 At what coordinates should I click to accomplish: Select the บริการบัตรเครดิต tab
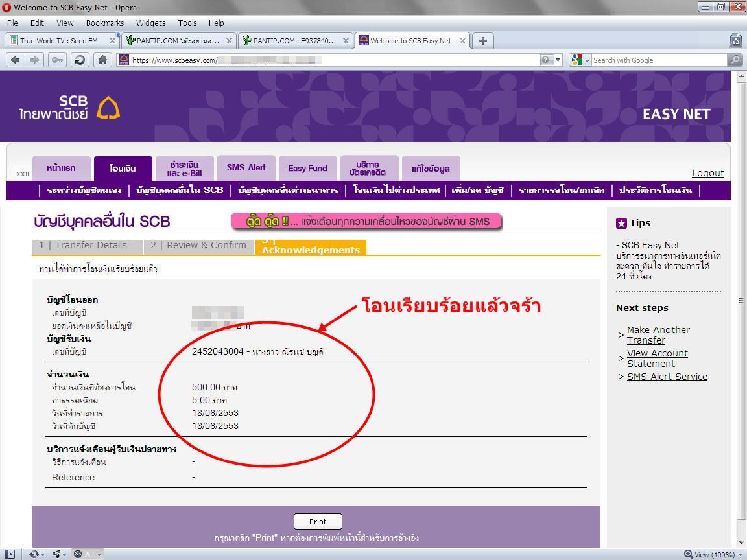(369, 168)
